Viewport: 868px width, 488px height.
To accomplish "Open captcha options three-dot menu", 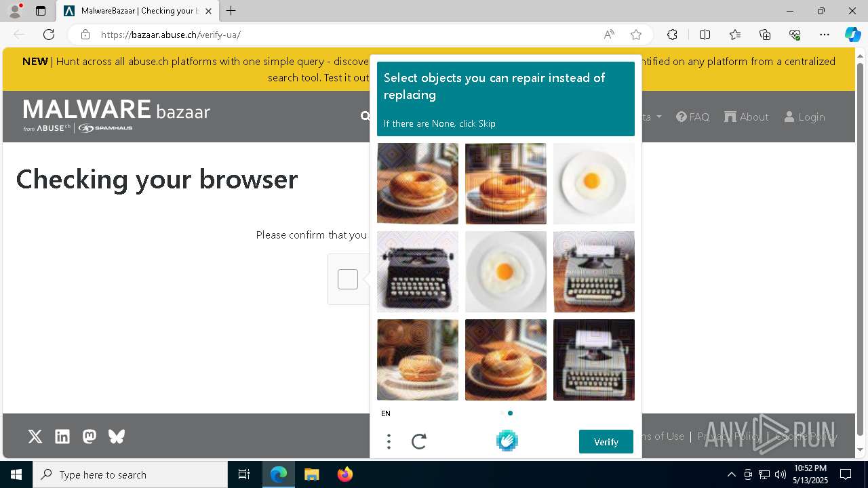I will 389,442.
